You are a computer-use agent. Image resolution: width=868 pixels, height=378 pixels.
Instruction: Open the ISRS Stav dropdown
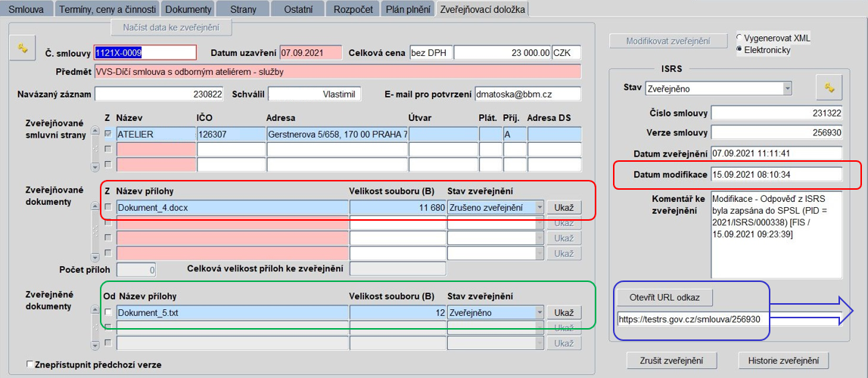click(x=788, y=88)
